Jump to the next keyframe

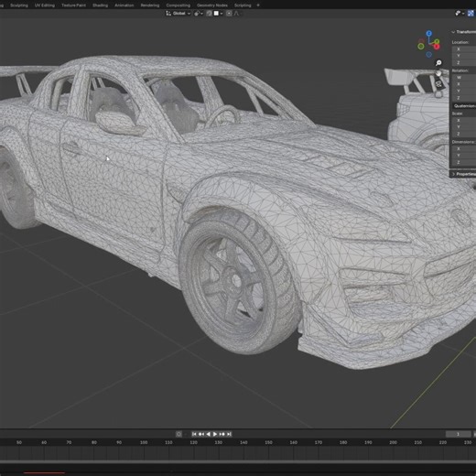[222, 434]
